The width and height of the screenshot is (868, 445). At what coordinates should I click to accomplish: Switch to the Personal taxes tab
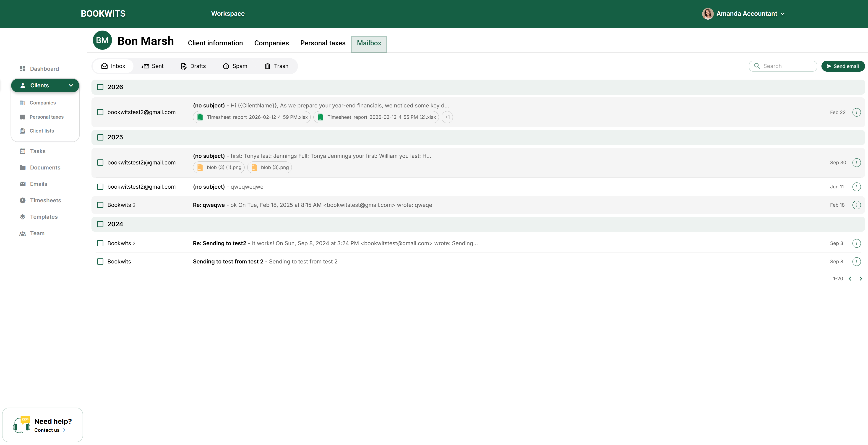pos(323,43)
